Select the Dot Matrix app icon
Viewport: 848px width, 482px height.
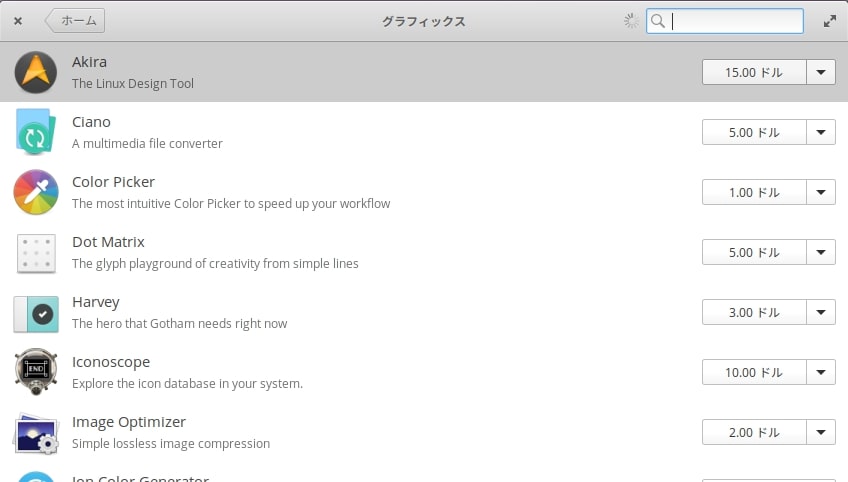[x=35, y=252]
